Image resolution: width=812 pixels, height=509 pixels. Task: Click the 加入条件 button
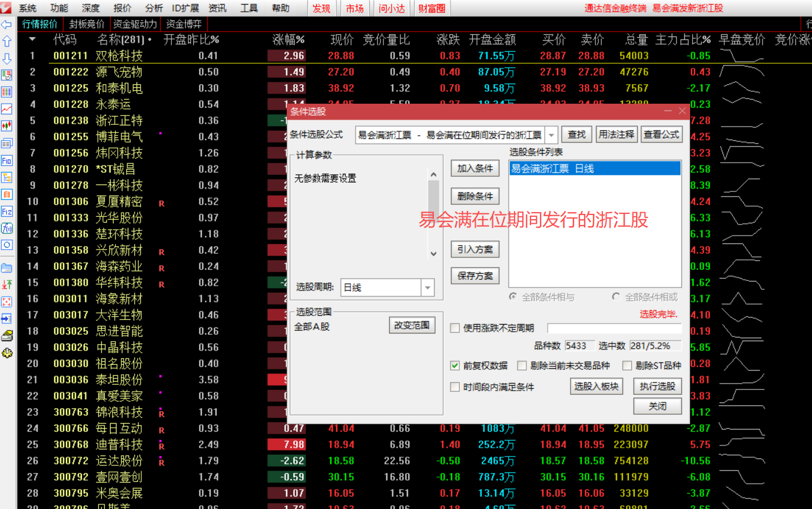click(x=475, y=168)
